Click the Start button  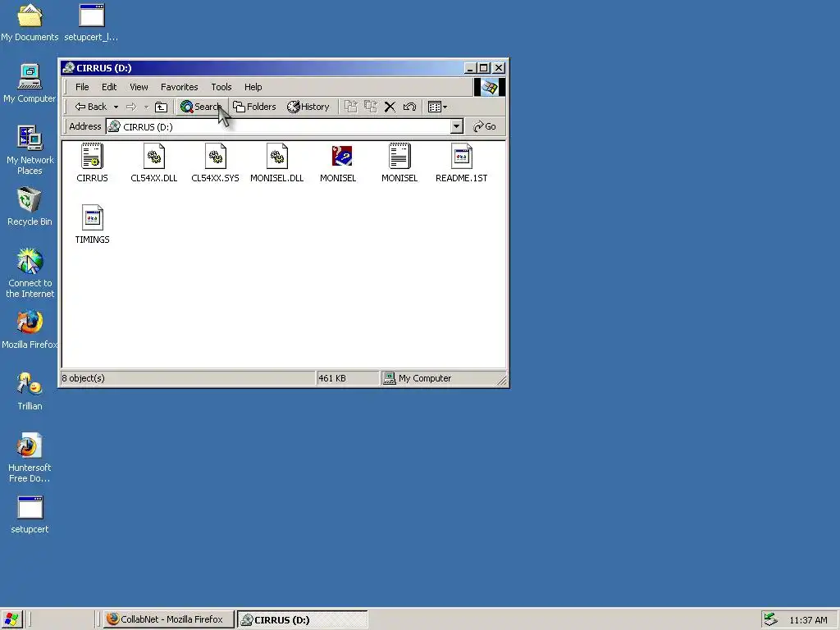pos(11,619)
